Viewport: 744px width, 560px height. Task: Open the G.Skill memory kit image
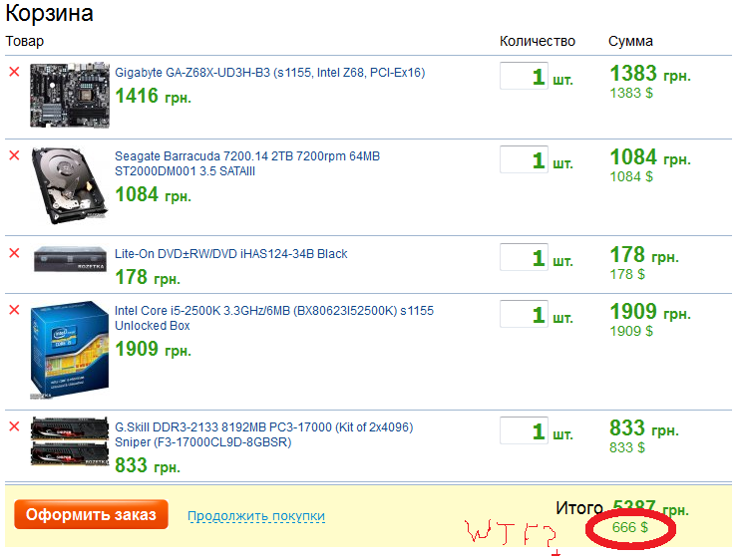pos(70,441)
